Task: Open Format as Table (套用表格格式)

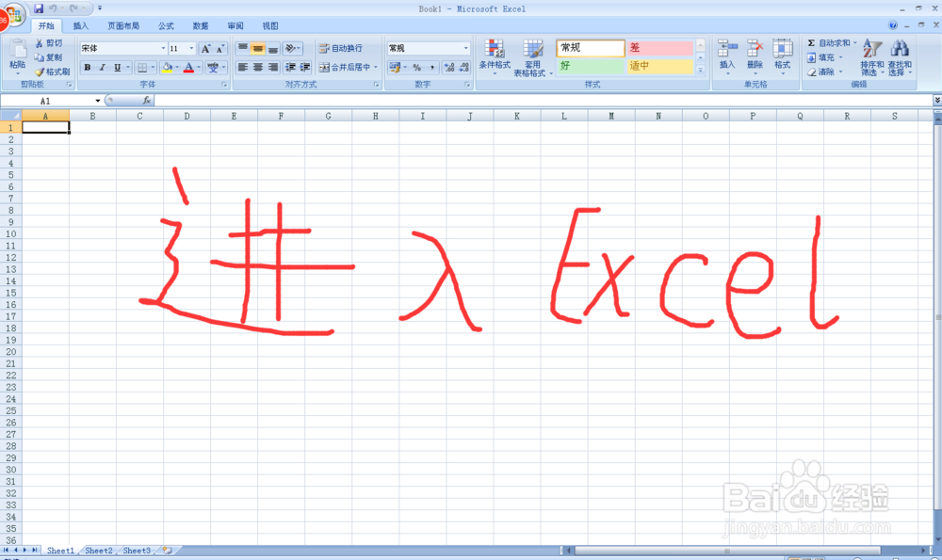Action: (532, 57)
